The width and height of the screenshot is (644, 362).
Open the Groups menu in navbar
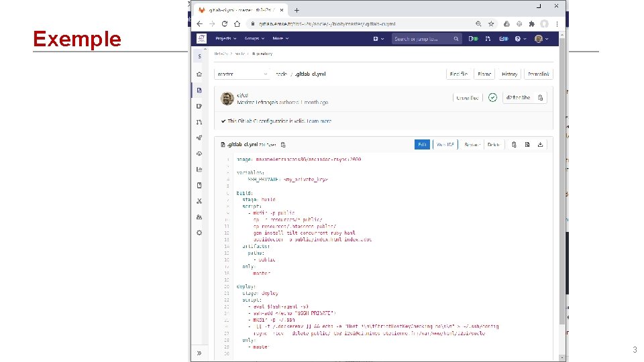pos(254,39)
